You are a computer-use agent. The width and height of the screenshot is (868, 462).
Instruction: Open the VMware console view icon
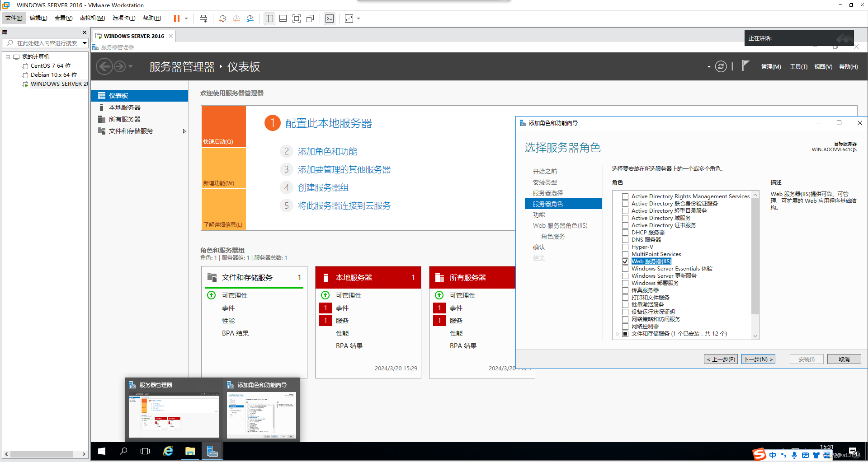coord(330,19)
